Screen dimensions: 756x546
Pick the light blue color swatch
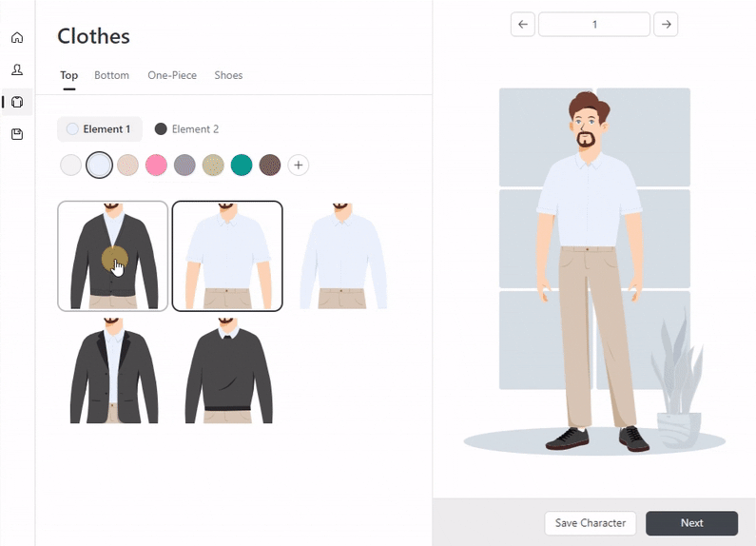[99, 165]
